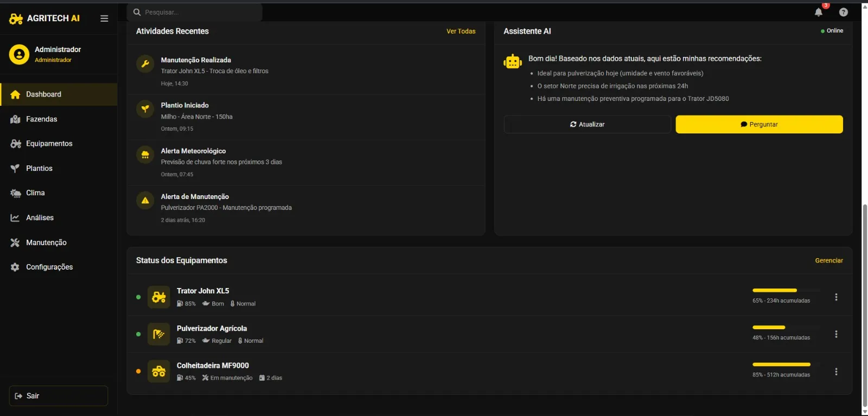Viewport: 868px width, 416px height.
Task: Click the wrench icon for Manutenção Realizada
Action: (145, 64)
